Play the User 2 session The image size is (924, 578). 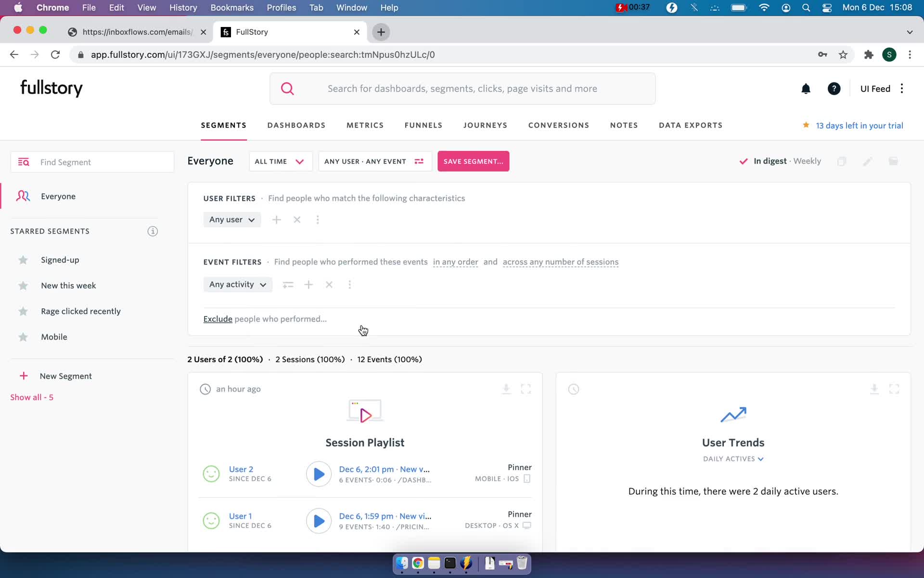tap(319, 474)
